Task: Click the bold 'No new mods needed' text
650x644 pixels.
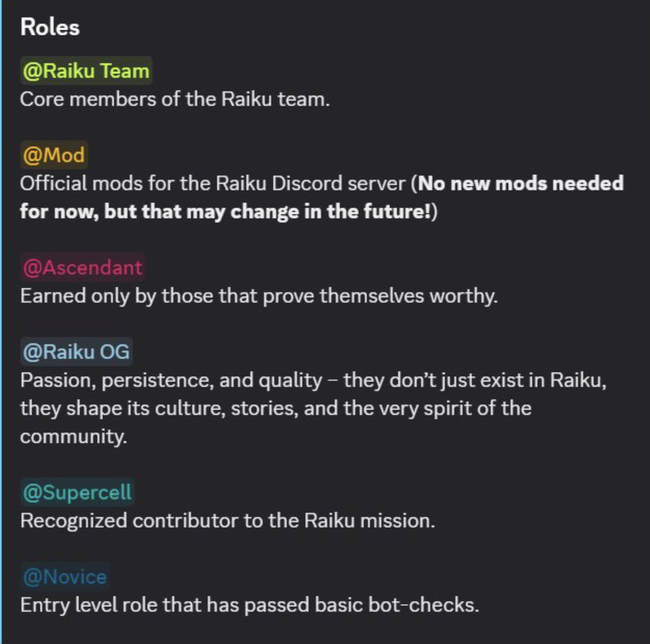Action: pyautogui.click(x=521, y=183)
